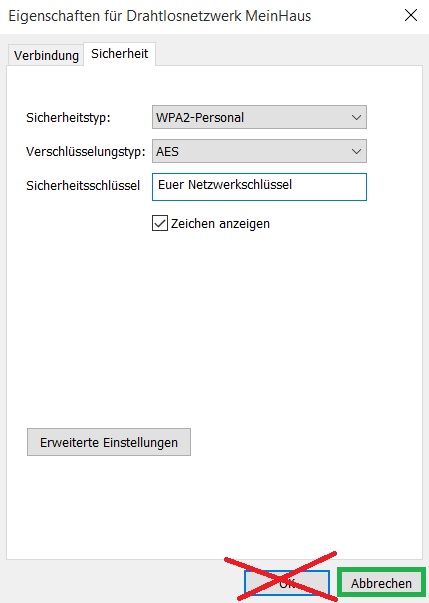Close the Eigenschaften dialog with X
429x603 pixels.
coord(411,16)
